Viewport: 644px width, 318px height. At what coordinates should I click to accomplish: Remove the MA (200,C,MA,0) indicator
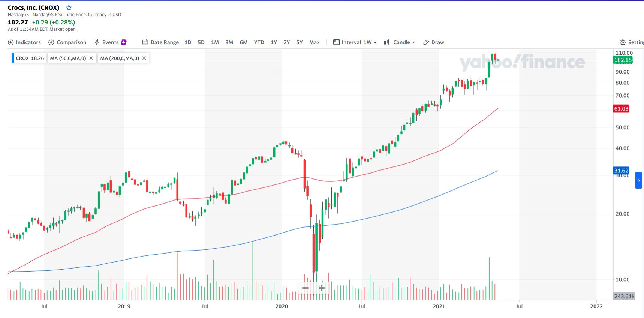click(x=144, y=58)
